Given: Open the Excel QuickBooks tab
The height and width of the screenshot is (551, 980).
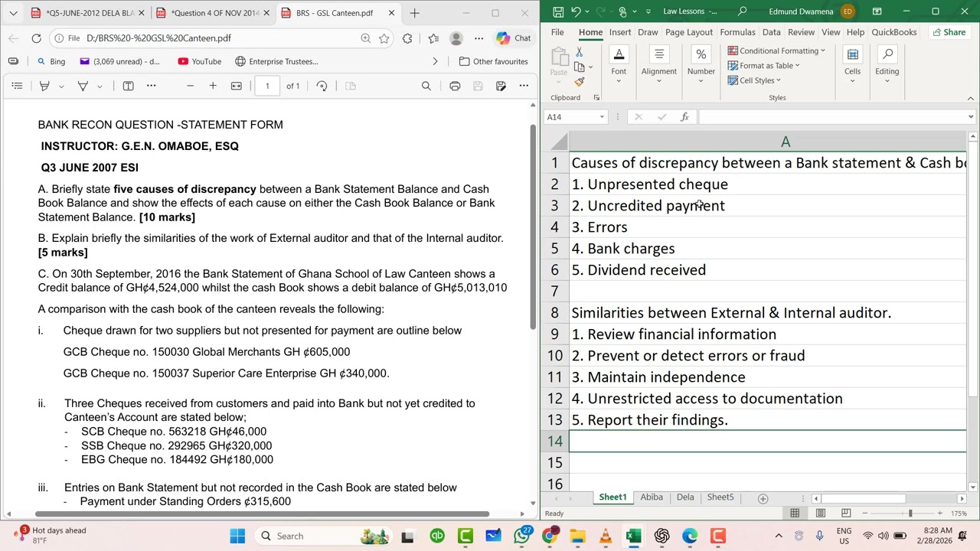Looking at the screenshot, I should (893, 32).
